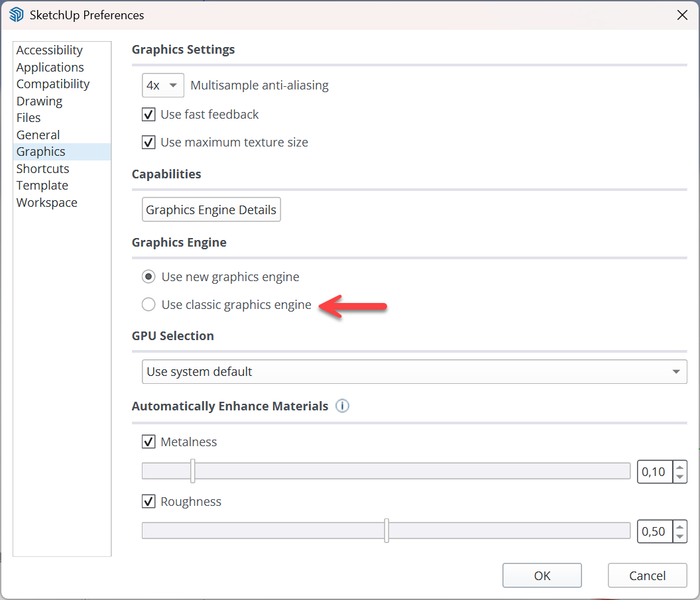Click the info icon beside Automatically Enhance Materials

343,406
